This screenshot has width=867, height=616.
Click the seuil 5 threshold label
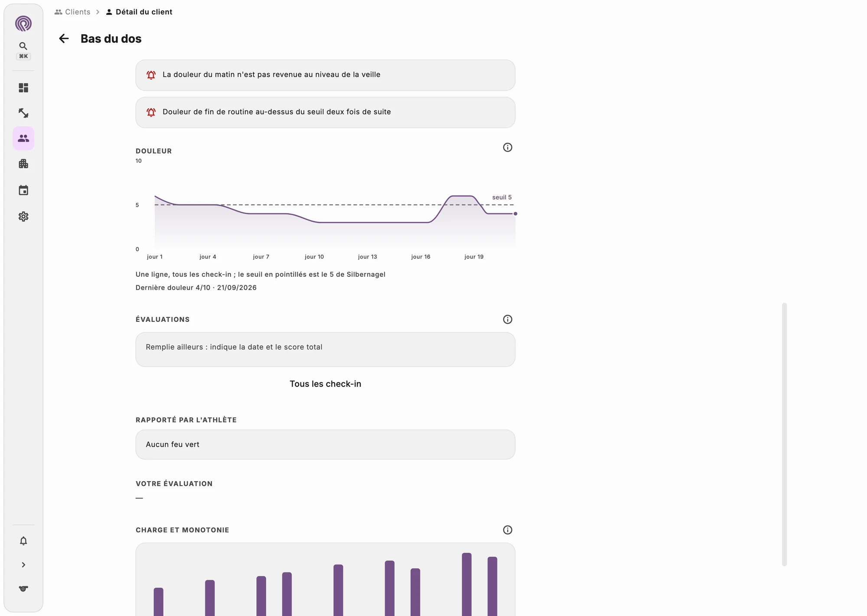502,197
